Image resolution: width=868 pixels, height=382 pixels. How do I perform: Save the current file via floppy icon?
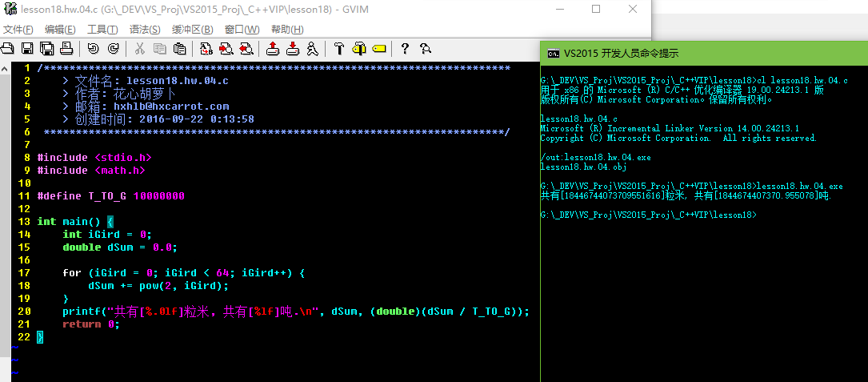click(x=27, y=49)
